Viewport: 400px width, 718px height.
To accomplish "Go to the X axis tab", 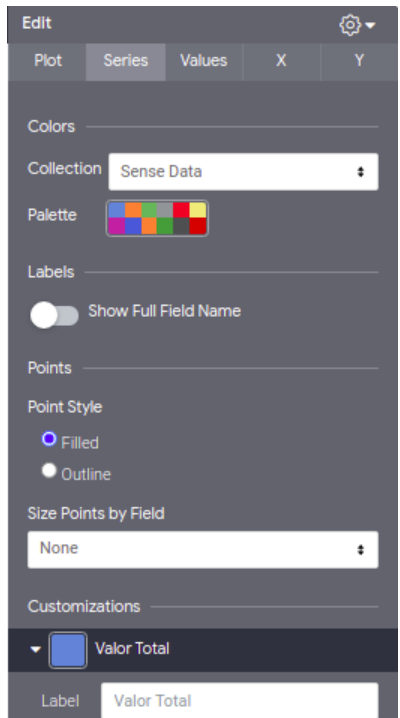I will pyautogui.click(x=281, y=61).
